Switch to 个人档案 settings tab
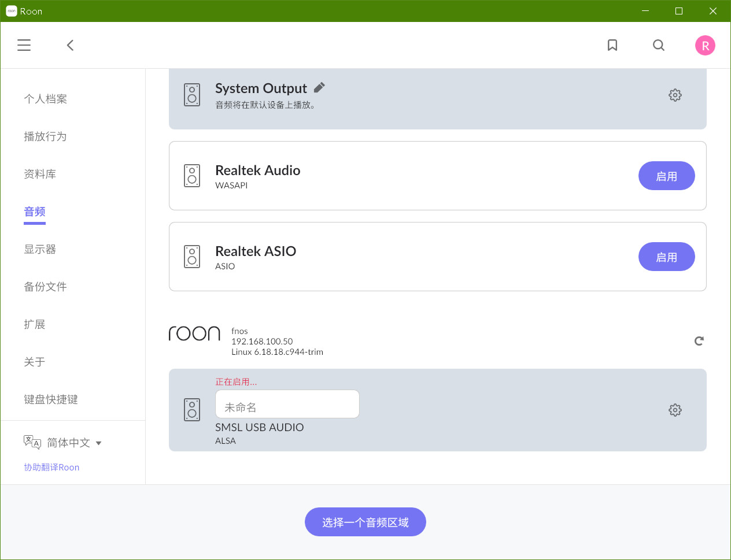731x560 pixels. coord(45,99)
